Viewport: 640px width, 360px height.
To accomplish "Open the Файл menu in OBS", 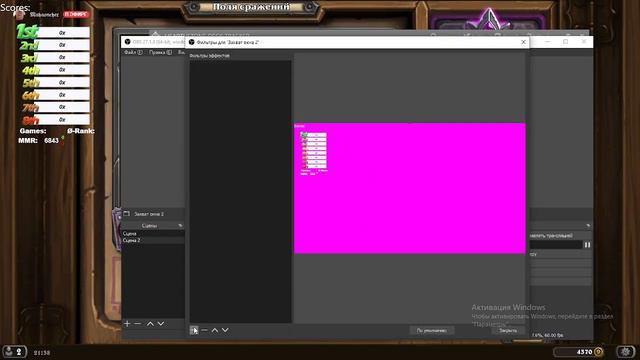I will point(133,52).
